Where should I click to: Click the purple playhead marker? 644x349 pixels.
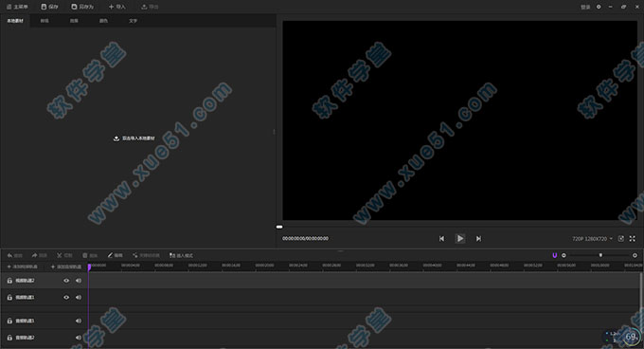coord(89,267)
